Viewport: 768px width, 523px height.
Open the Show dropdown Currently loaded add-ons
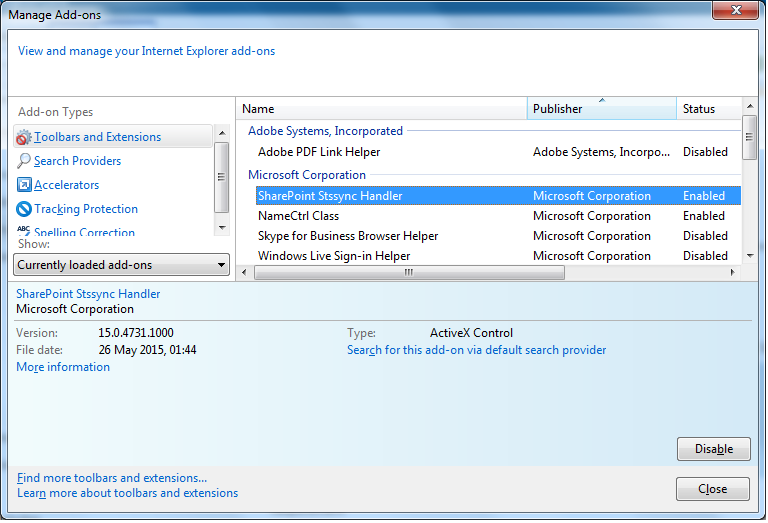tap(121, 265)
